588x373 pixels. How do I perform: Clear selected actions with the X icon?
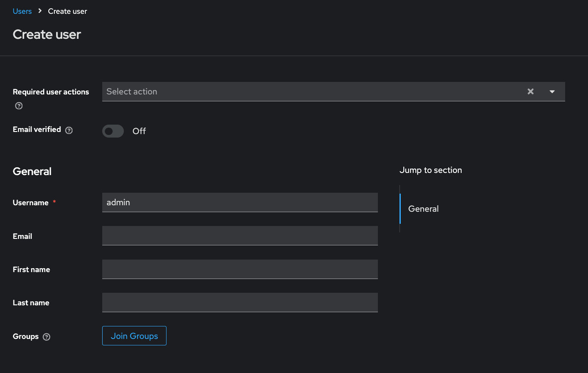pyautogui.click(x=531, y=91)
